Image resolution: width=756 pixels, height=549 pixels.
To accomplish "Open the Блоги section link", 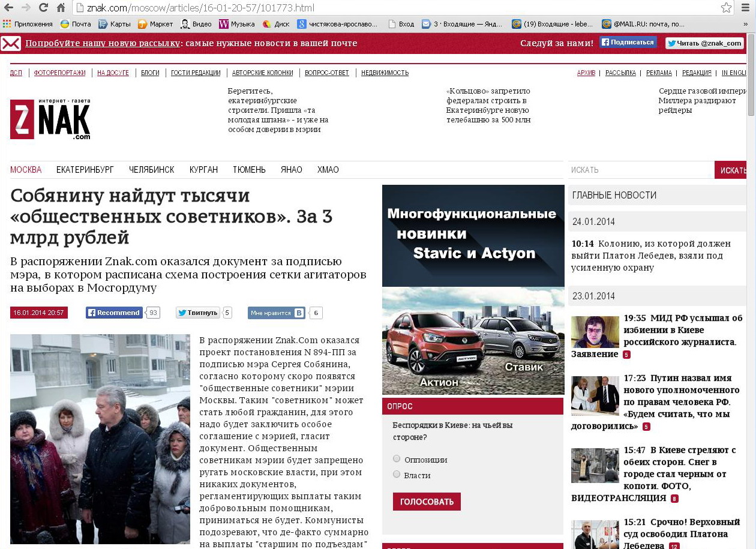I will pos(150,73).
